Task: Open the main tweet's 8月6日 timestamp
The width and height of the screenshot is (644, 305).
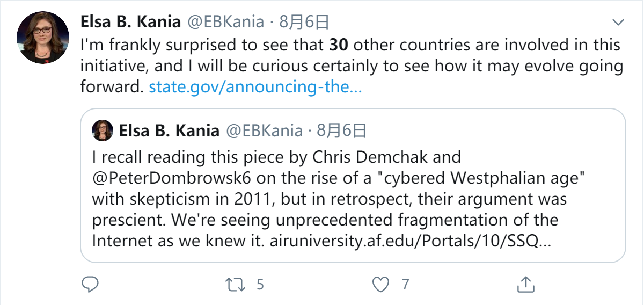Action: pyautogui.click(x=304, y=21)
